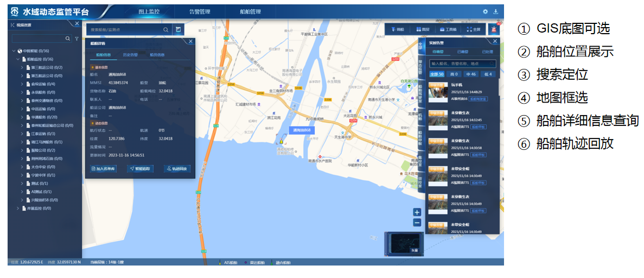Click the filter funnel icon in 视频资源 panel
This screenshot has height=278, width=644.
point(76,39)
